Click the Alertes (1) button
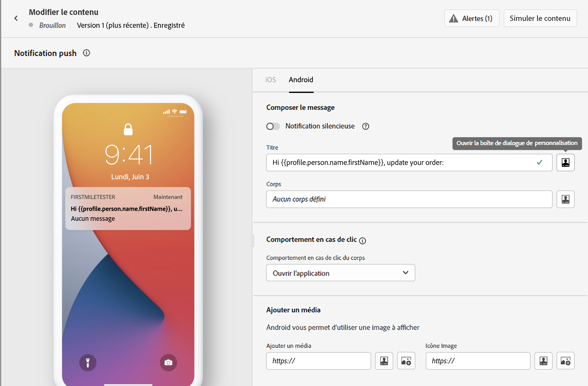Screen dimensions: 588x386 pos(472,19)
